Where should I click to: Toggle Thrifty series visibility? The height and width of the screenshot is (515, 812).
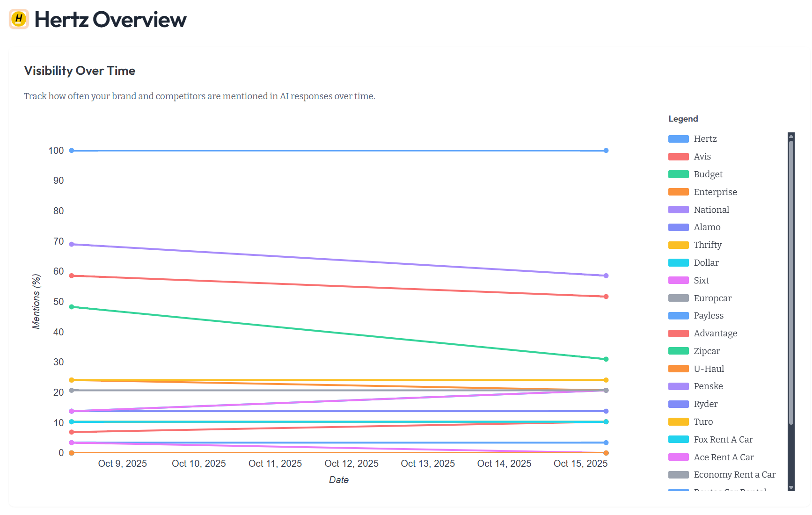point(707,245)
